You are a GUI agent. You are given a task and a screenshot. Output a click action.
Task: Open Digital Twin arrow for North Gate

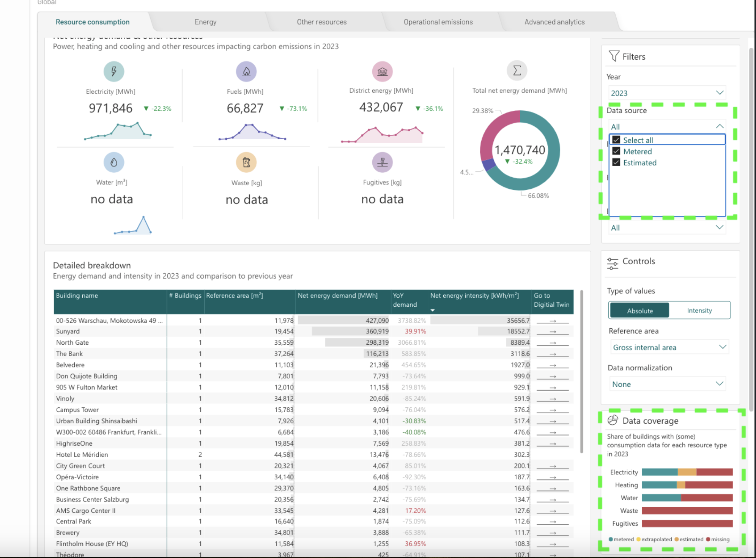coord(553,343)
